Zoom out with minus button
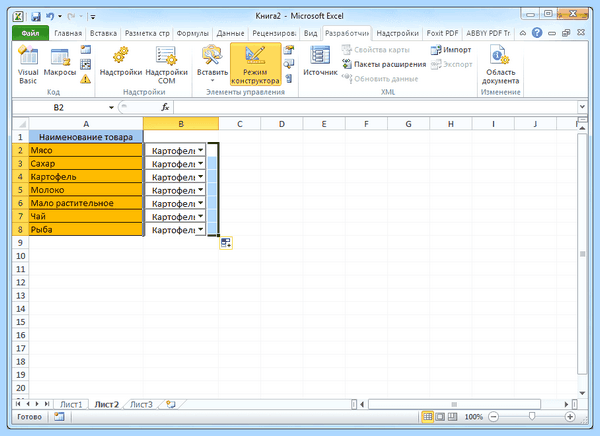 494,416
